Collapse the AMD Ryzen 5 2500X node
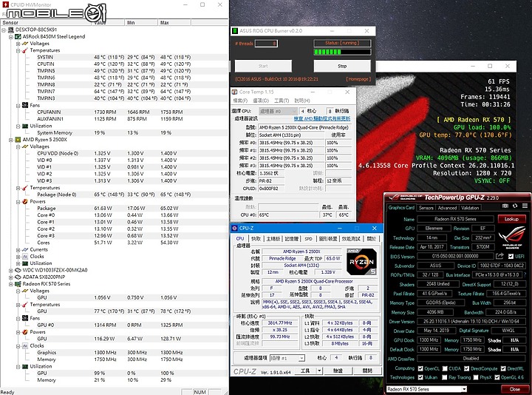Viewport: 532px width, 395px height. [11, 140]
